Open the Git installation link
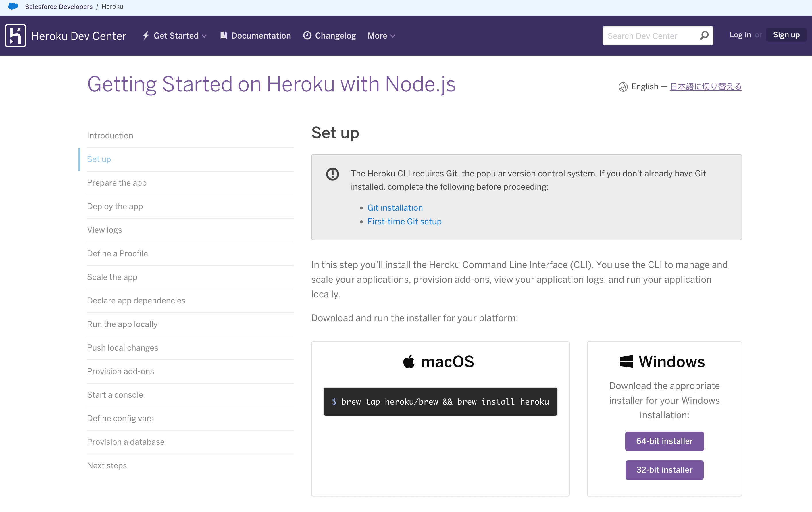 395,207
